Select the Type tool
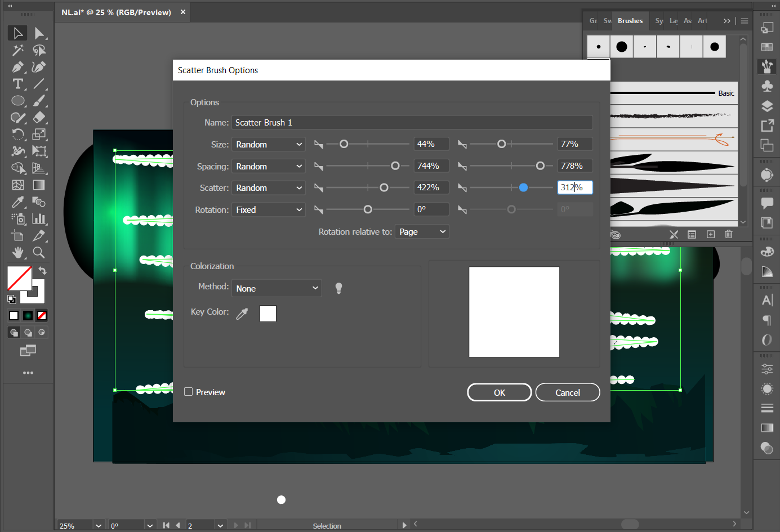780x532 pixels. 18,84
